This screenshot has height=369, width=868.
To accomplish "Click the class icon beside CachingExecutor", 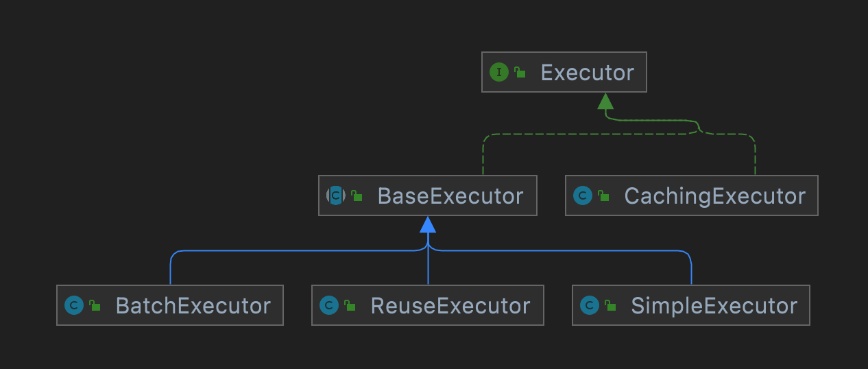I will click(x=582, y=196).
